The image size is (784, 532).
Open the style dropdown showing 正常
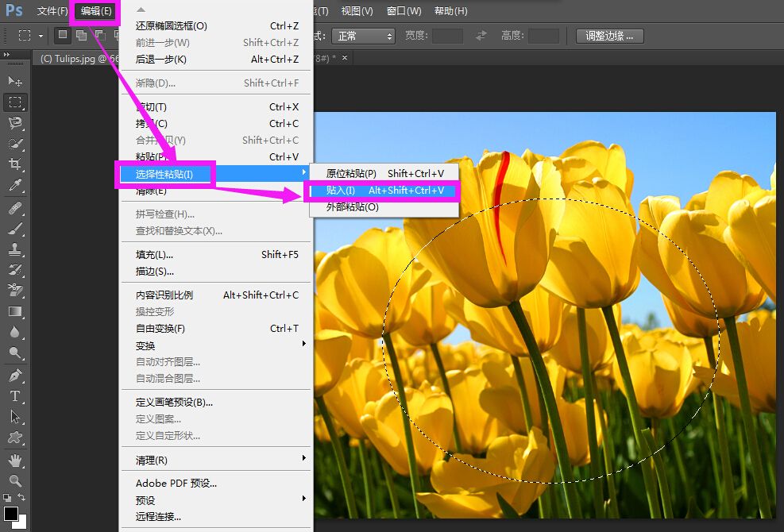coord(363,36)
